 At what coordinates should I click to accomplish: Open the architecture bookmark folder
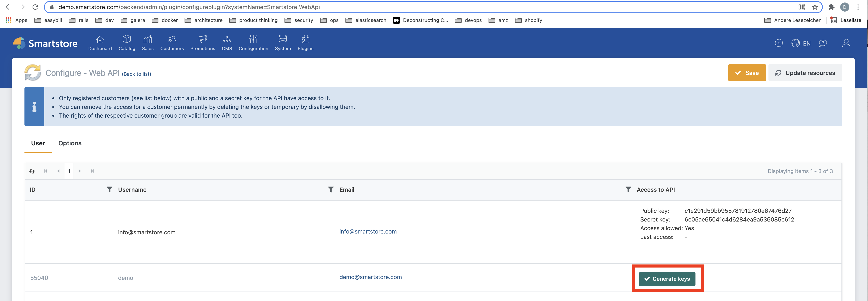coord(204,20)
